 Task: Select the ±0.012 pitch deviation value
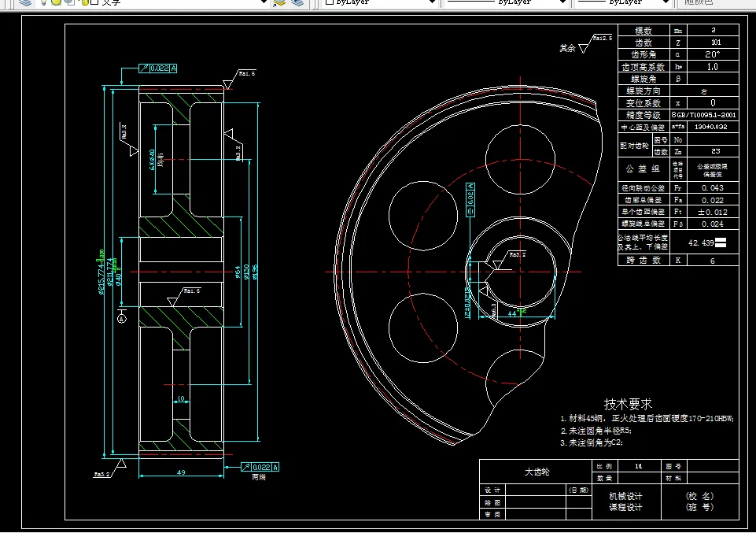click(713, 213)
